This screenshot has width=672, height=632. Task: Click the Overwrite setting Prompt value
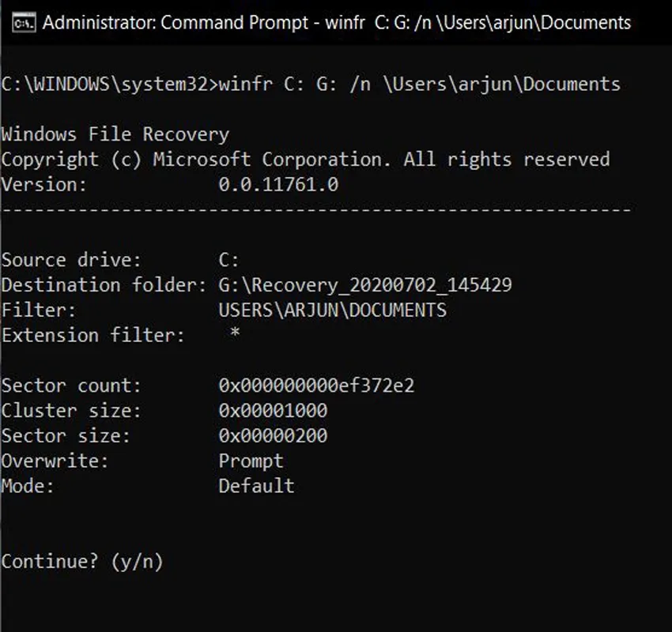pos(251,461)
